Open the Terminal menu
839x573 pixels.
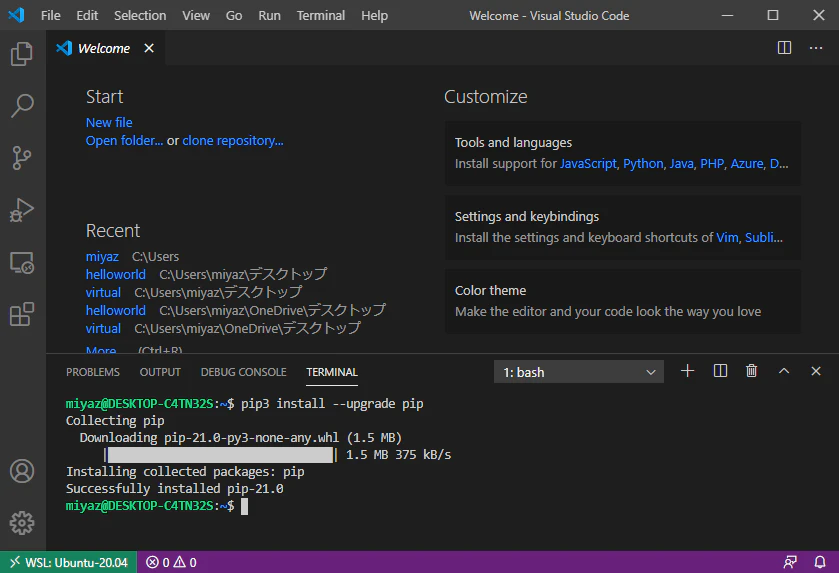[x=321, y=16]
